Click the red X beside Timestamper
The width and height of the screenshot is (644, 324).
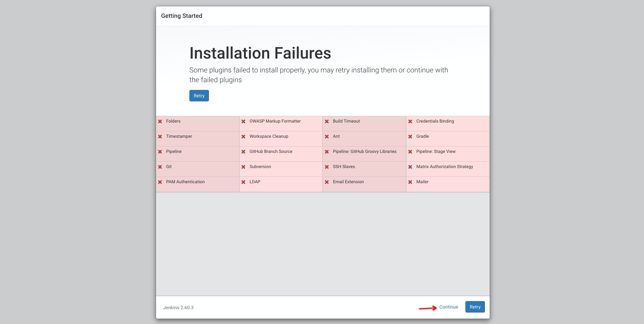click(160, 136)
